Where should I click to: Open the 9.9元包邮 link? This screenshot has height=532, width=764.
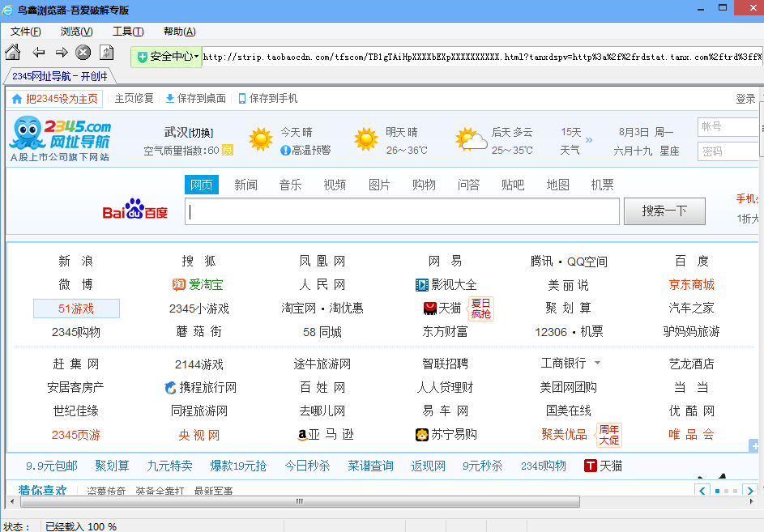coord(52,466)
